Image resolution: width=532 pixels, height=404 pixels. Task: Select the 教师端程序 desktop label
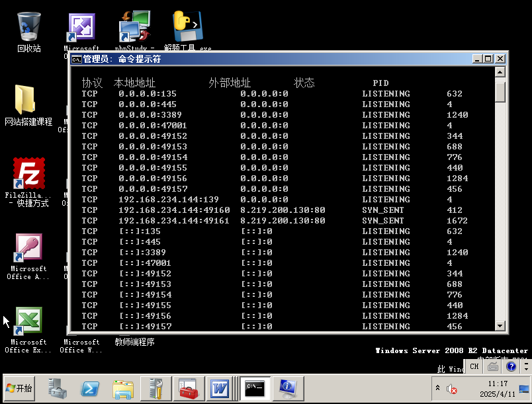134,342
